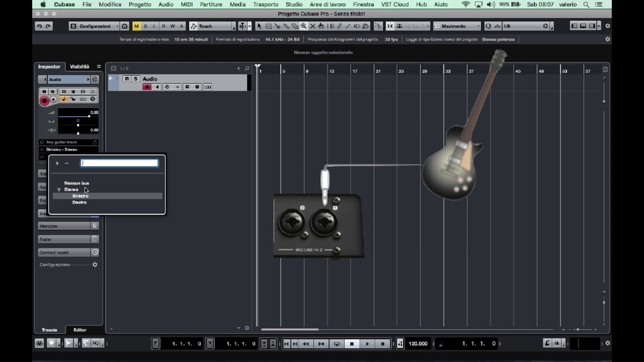Screen dimensions: 644x362
Task: Click the lock track button in Inspector
Action: pyautogui.click(x=73, y=100)
